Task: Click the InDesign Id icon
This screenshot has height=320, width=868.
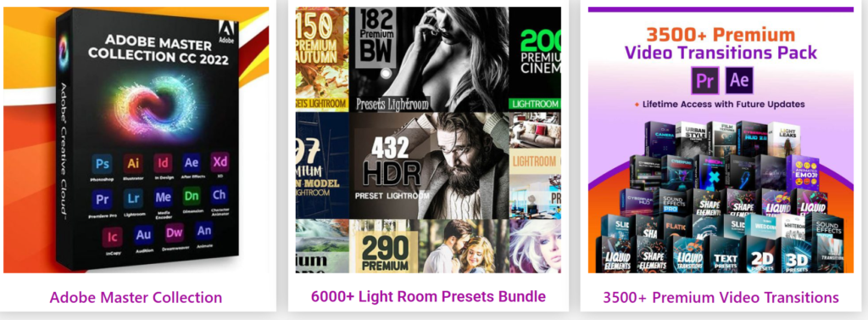Action: pyautogui.click(x=163, y=163)
